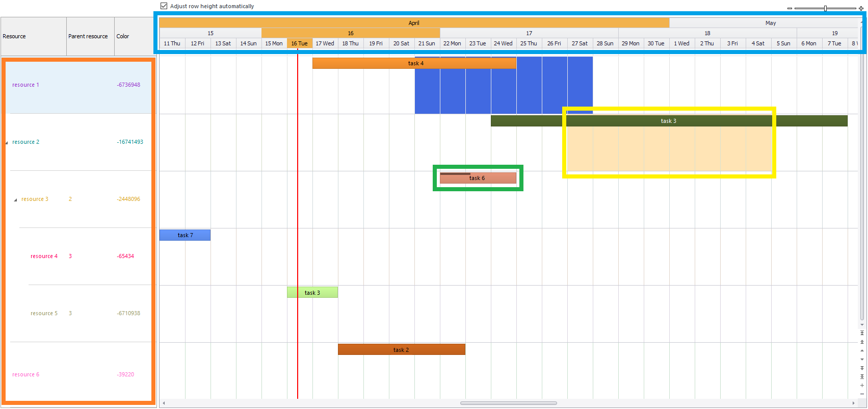Click the expand rows plus icon
The image size is (868, 409).
click(x=862, y=385)
